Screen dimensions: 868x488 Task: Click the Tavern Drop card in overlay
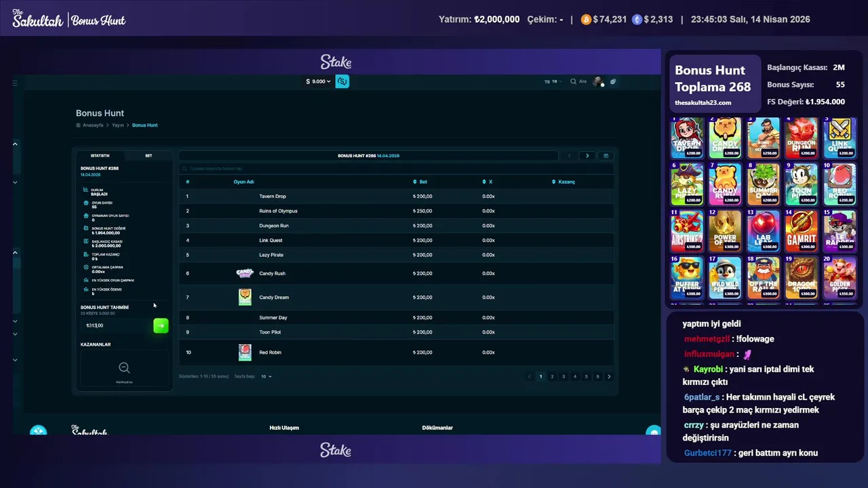[x=688, y=138]
